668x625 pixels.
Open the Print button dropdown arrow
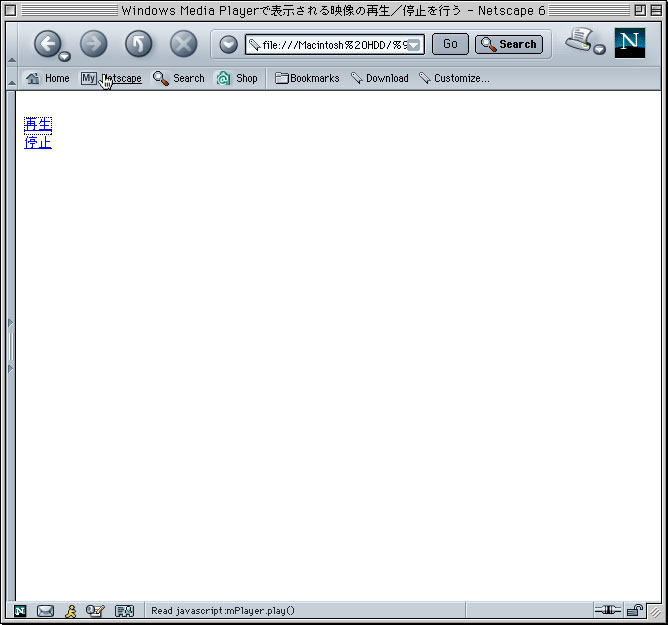click(600, 49)
